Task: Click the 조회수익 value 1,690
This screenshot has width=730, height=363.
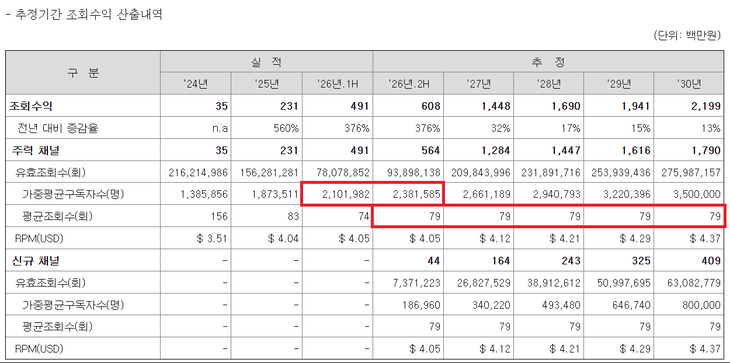Action: 565,106
